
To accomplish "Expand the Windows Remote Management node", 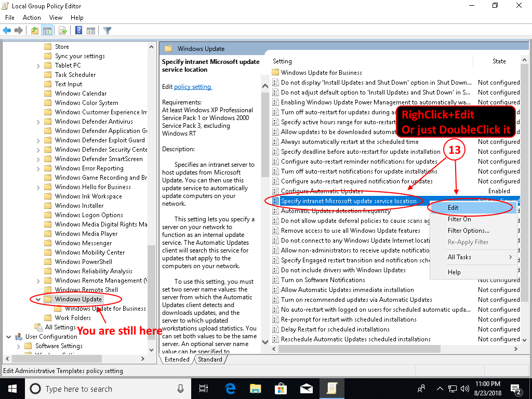I will [x=38, y=281].
